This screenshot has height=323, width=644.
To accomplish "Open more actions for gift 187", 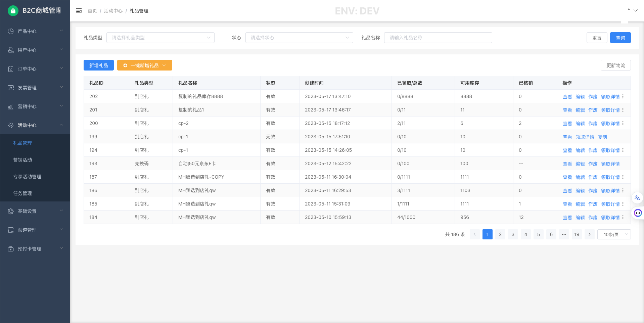I will [x=623, y=177].
